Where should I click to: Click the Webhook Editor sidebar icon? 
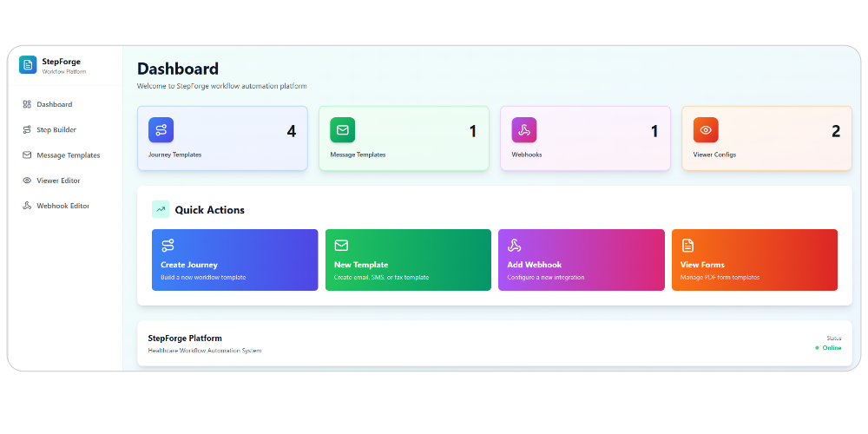[27, 206]
